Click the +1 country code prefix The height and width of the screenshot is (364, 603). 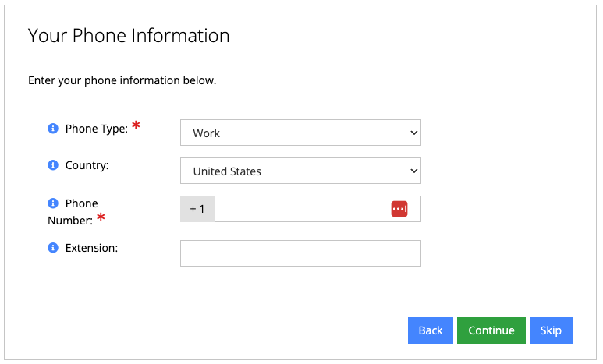[197, 209]
